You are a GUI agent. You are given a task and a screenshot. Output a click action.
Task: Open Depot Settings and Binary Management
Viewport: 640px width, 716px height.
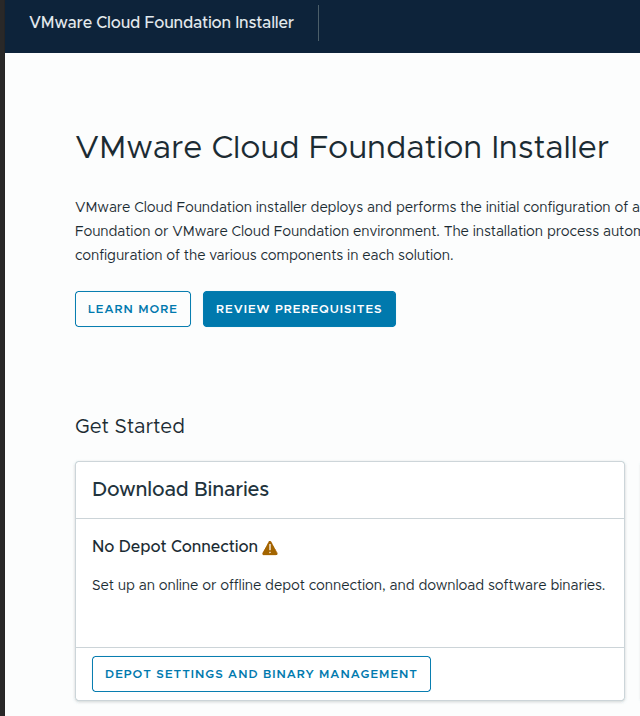[261, 674]
